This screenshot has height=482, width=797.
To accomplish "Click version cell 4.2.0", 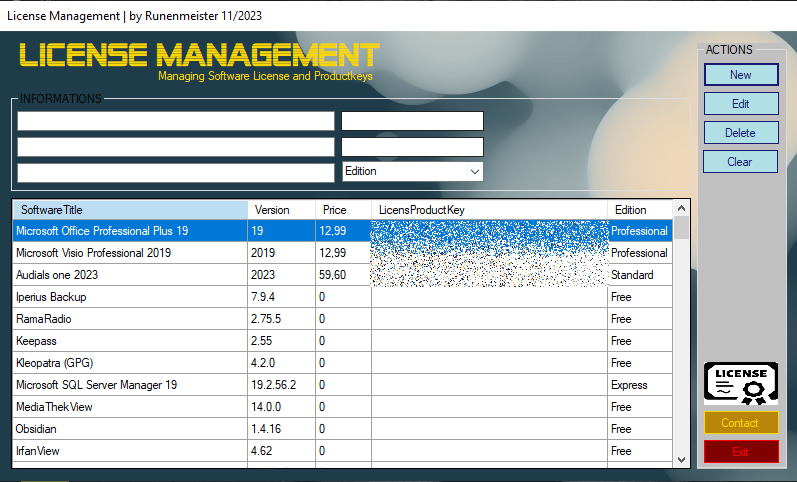I will (282, 363).
